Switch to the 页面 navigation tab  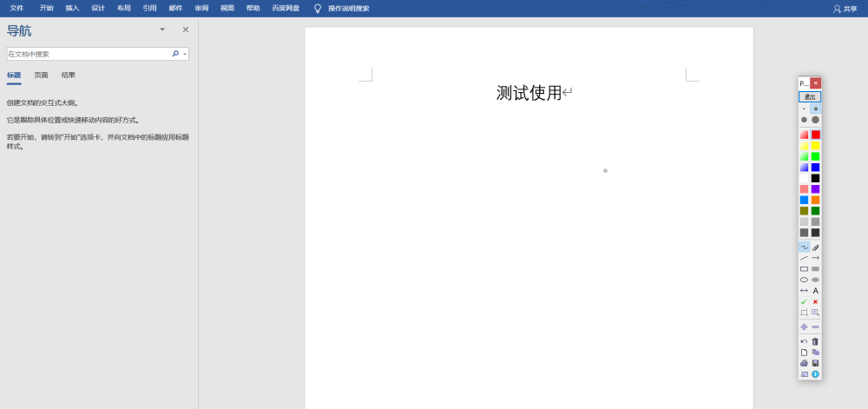click(x=41, y=76)
